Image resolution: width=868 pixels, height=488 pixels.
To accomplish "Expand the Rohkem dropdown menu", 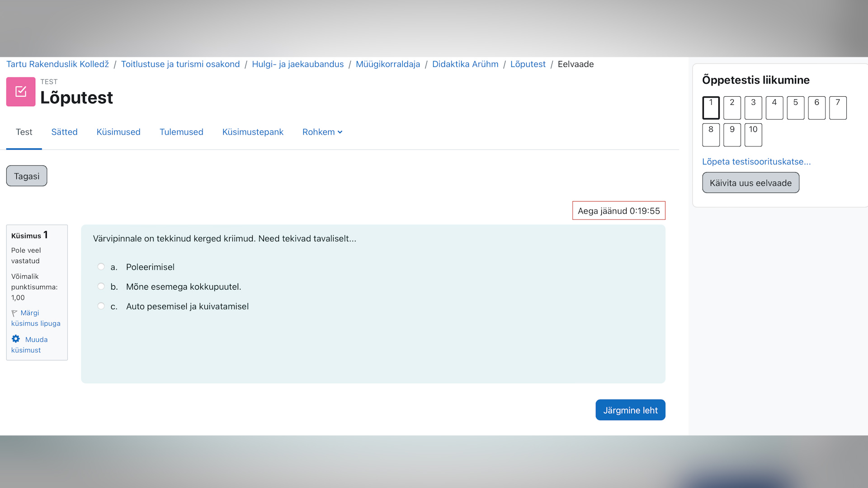I will [x=322, y=132].
